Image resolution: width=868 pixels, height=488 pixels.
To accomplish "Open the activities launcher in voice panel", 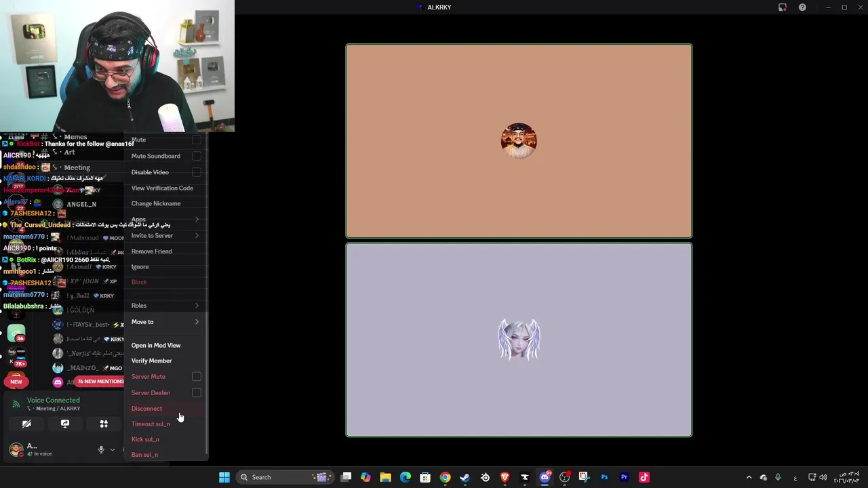I will (104, 424).
